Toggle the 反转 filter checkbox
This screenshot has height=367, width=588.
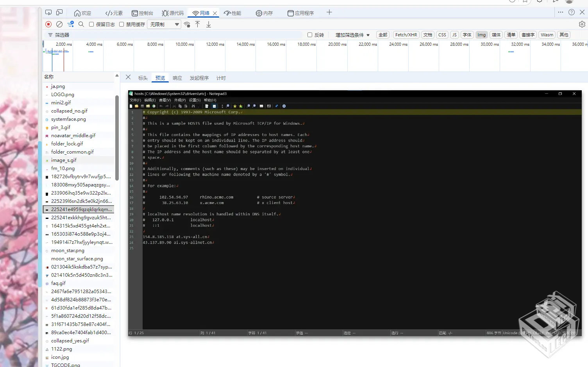(310, 35)
